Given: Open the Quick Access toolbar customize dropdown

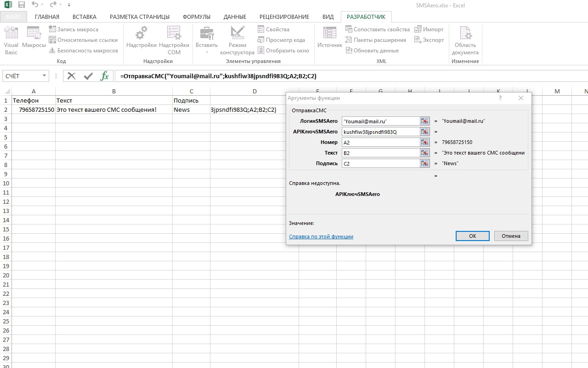Looking at the screenshot, I should pyautogui.click(x=69, y=6).
